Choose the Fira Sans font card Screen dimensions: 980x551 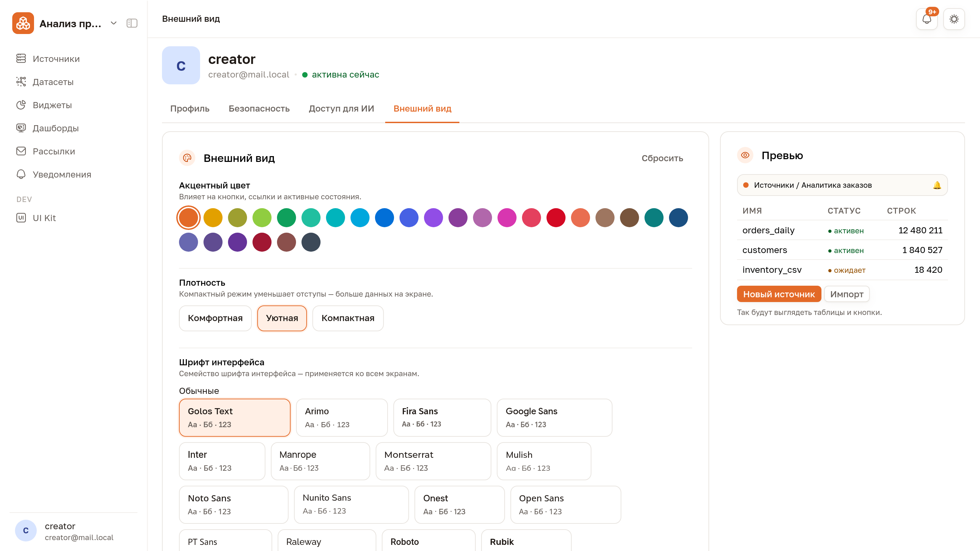pyautogui.click(x=442, y=418)
